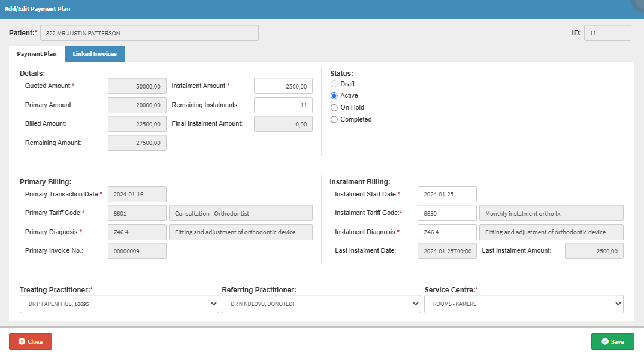Viewport: 644px width, 354px height.
Task: Focus the Instalment Start Date field
Action: [x=447, y=195]
